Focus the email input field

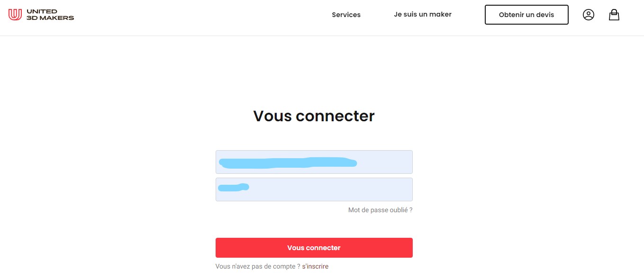314,162
